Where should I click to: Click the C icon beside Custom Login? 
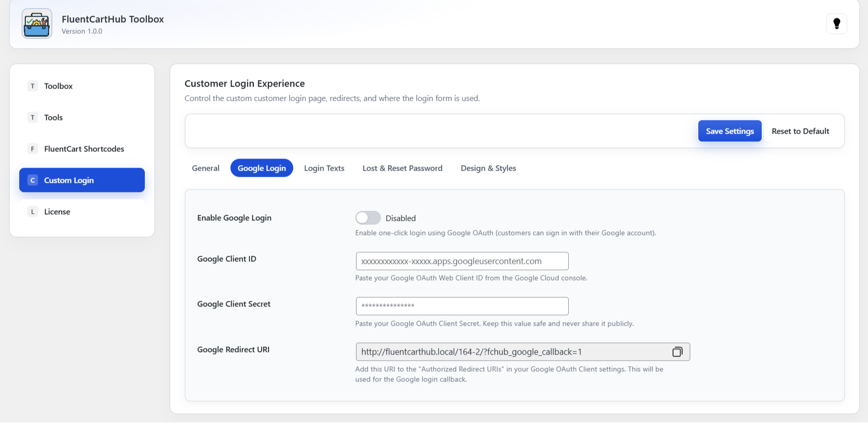coord(33,180)
